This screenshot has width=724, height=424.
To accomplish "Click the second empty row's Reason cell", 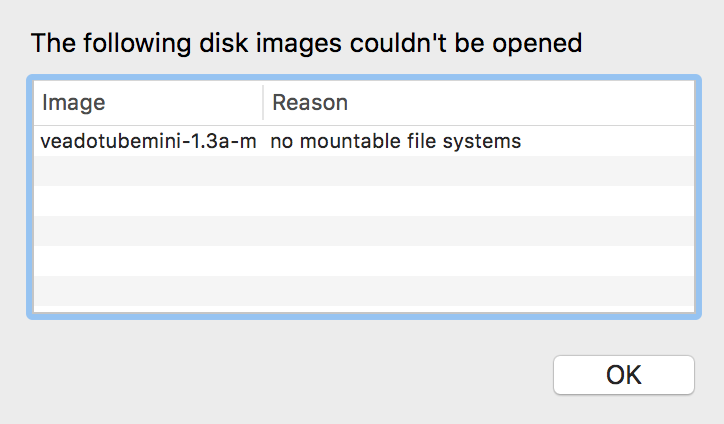I will tap(478, 201).
